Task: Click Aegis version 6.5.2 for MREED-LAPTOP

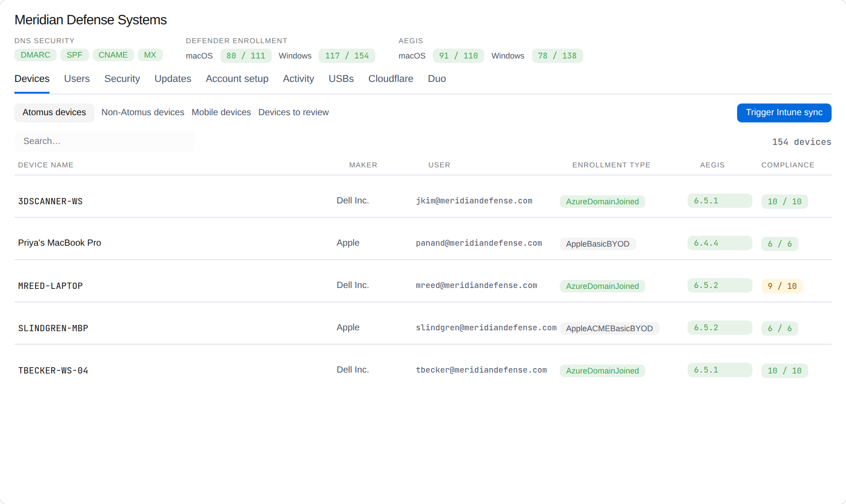Action: pyautogui.click(x=720, y=285)
